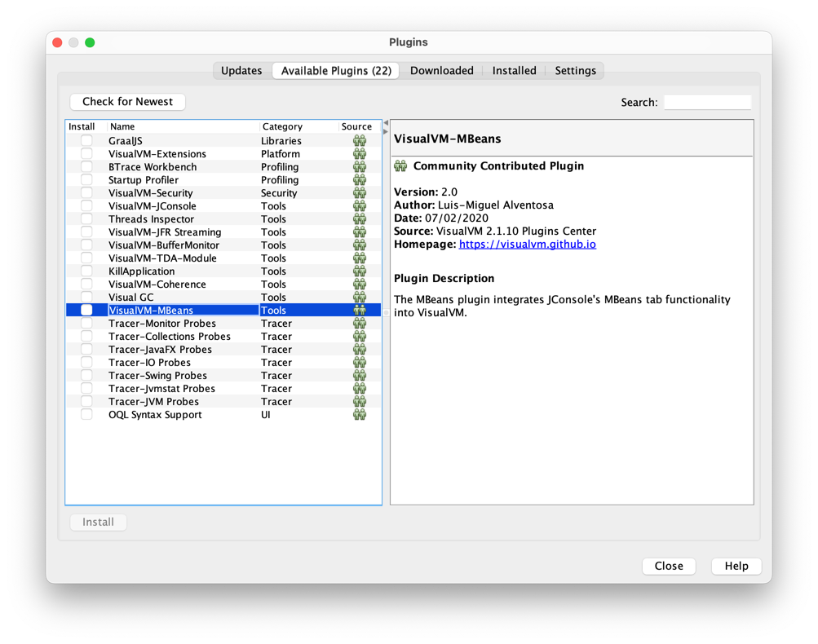Image resolution: width=818 pixels, height=644 pixels.
Task: Check the GraalJS install checkbox
Action: (x=86, y=140)
